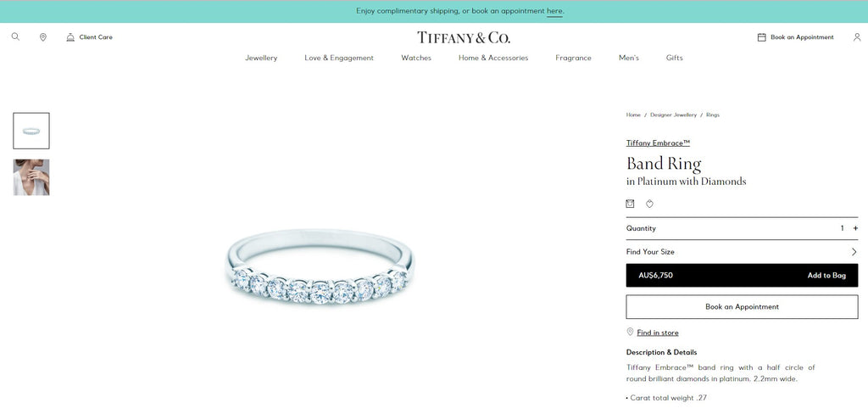Follow the Tiffany Embrace collection link
This screenshot has width=868, height=414.
[x=658, y=143]
